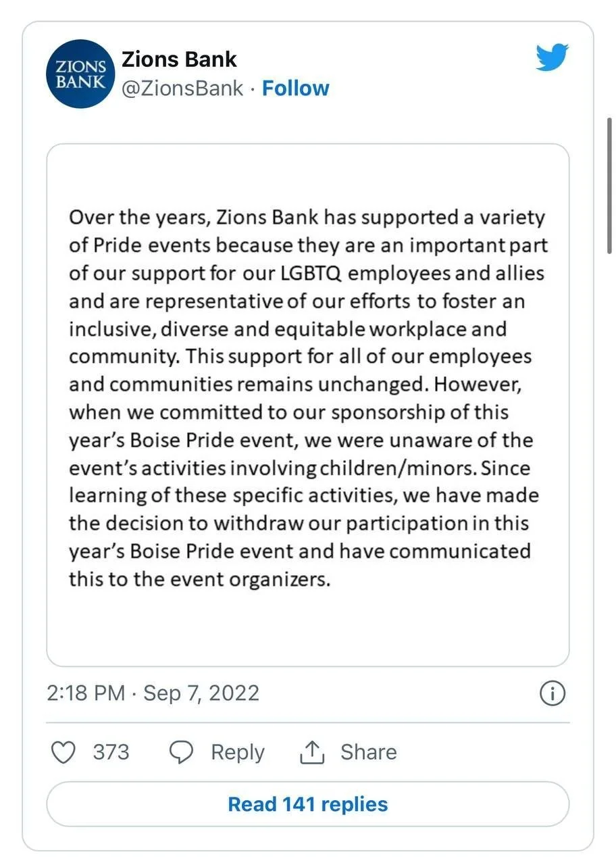Viewport: 616px width, 865px height.
Task: Click the Read 141 replies button
Action: 307,804
